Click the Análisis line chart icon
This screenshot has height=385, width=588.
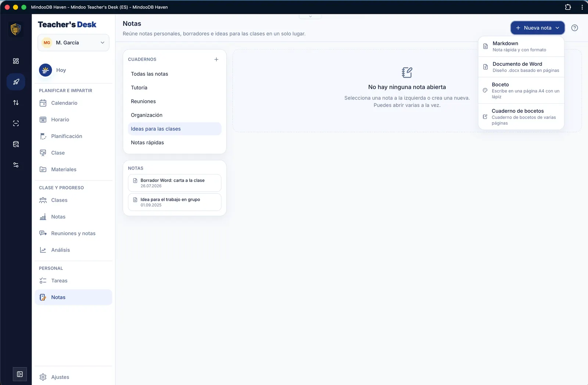coord(43,250)
